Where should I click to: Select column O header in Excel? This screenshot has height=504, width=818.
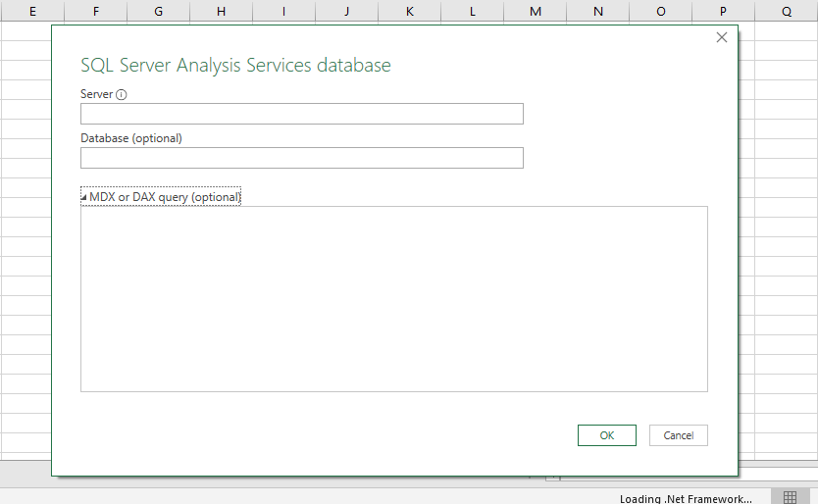(x=660, y=11)
